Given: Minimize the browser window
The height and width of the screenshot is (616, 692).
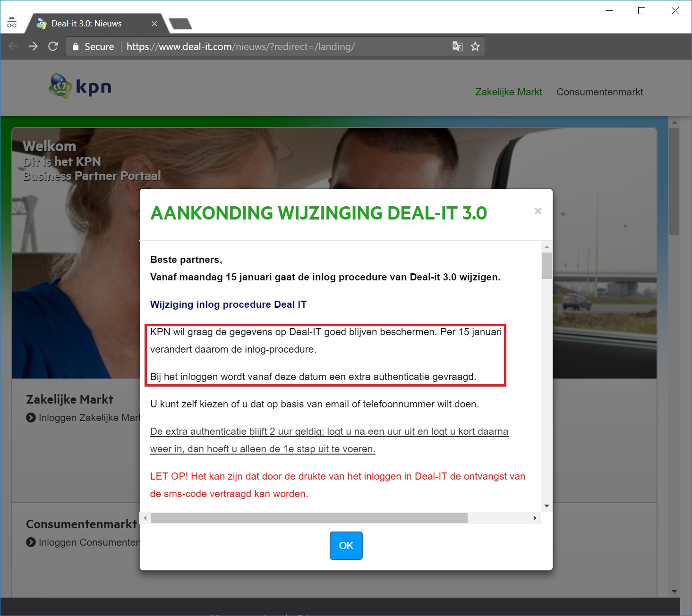Looking at the screenshot, I should coord(609,10).
